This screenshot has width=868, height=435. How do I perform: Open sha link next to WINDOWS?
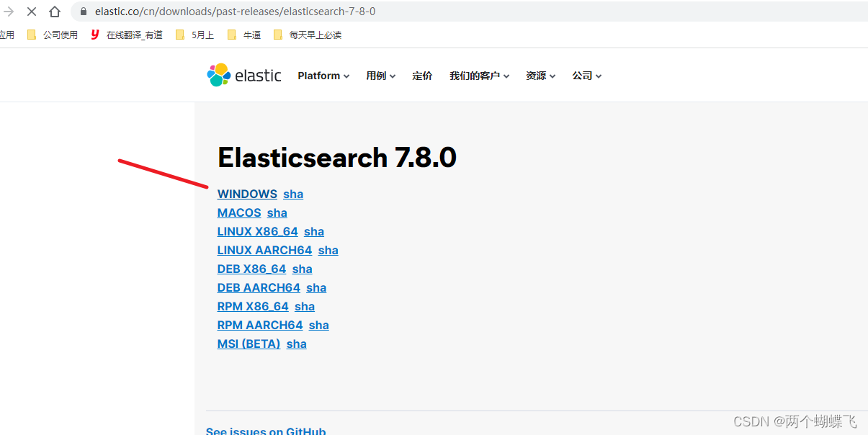[x=293, y=194]
